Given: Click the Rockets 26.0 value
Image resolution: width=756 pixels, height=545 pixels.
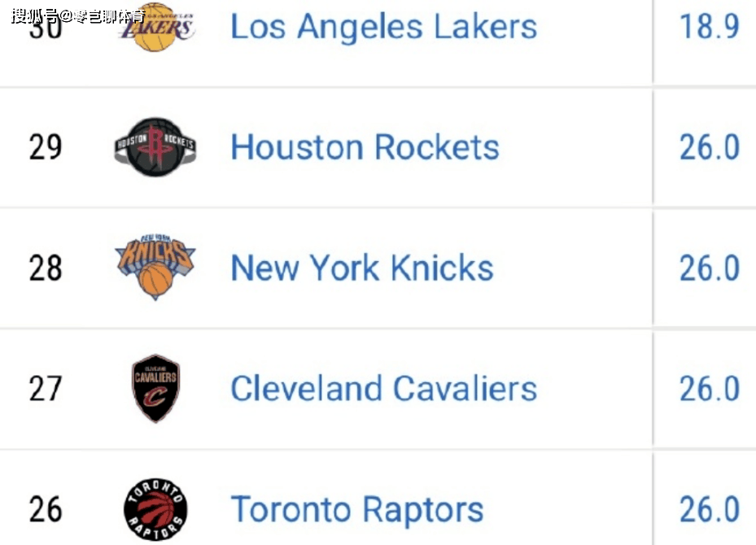Looking at the screenshot, I should click(x=709, y=147).
